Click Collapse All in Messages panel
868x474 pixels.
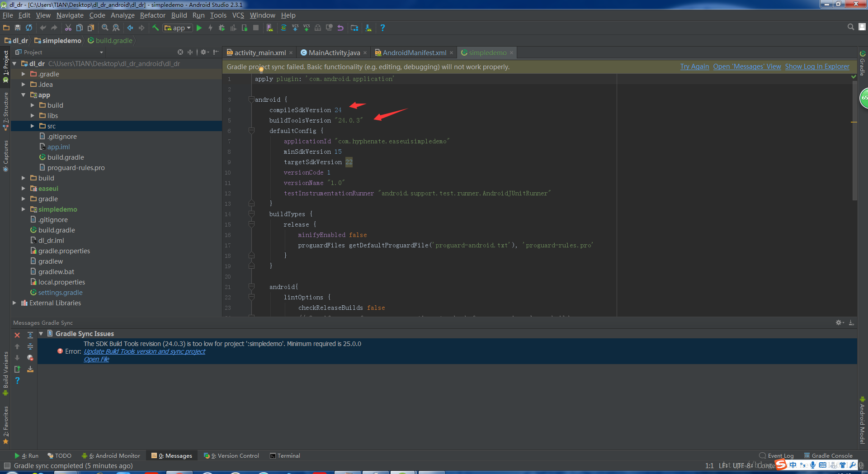(30, 346)
